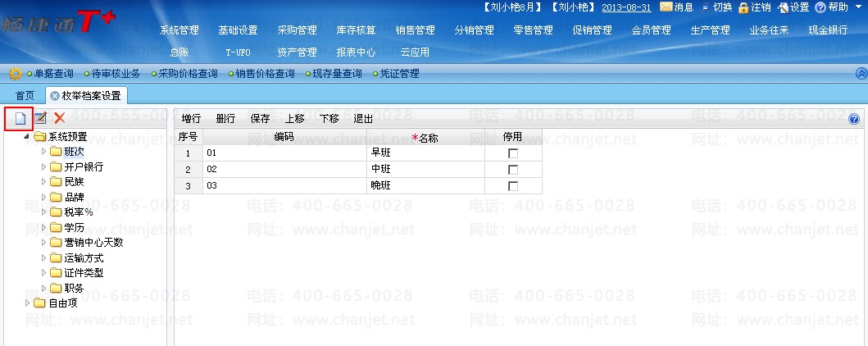
Task: Click the 切换 switch account icon
Action: (x=705, y=7)
